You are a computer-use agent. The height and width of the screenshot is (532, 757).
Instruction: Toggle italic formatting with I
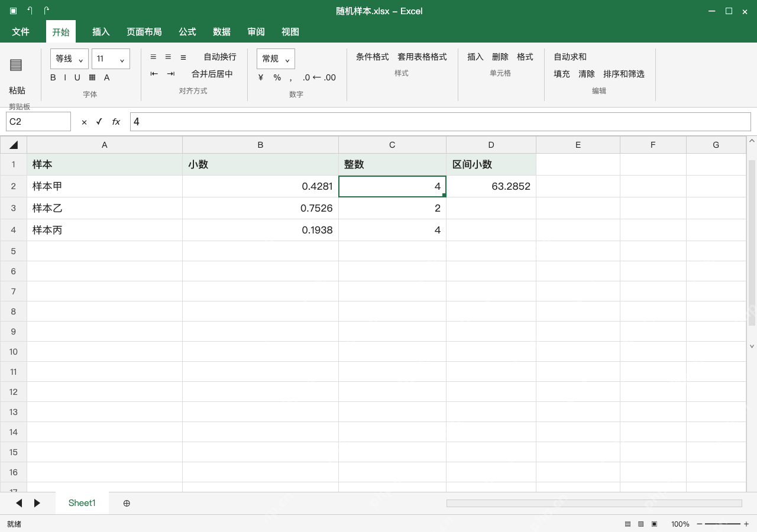[65, 77]
